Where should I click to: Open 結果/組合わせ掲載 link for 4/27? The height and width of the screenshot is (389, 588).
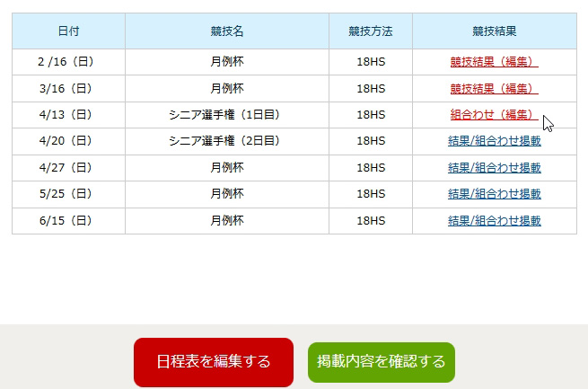point(495,168)
